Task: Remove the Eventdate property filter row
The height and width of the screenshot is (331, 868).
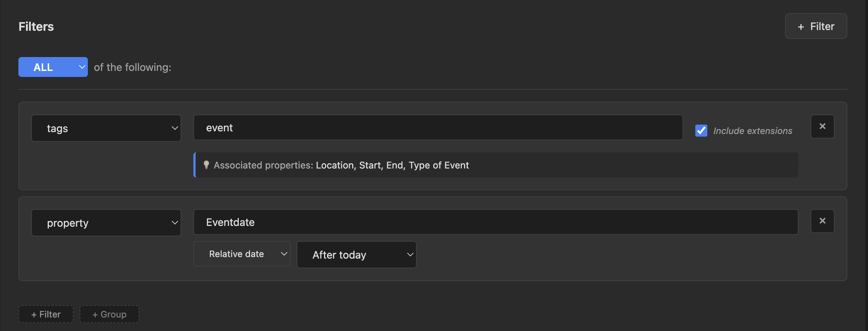Action: pos(822,221)
